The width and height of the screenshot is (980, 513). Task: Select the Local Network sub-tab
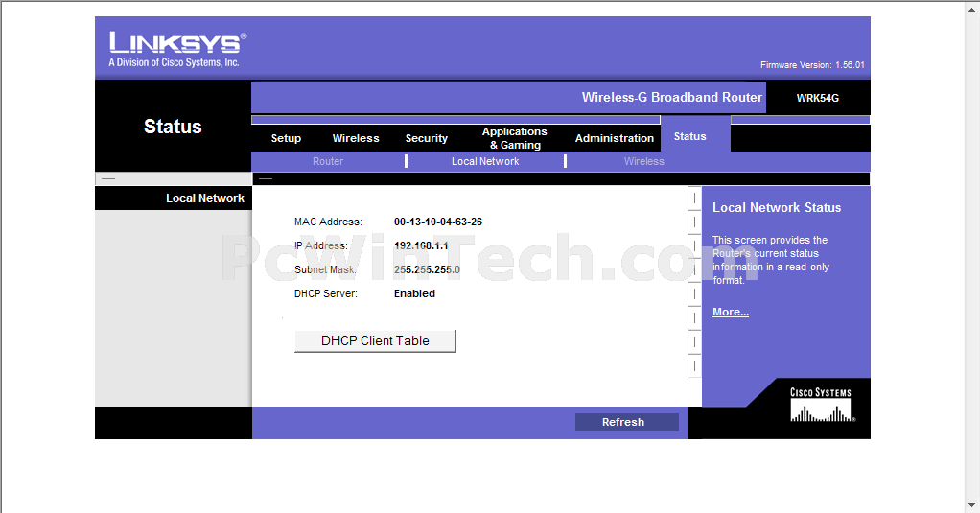(x=485, y=161)
